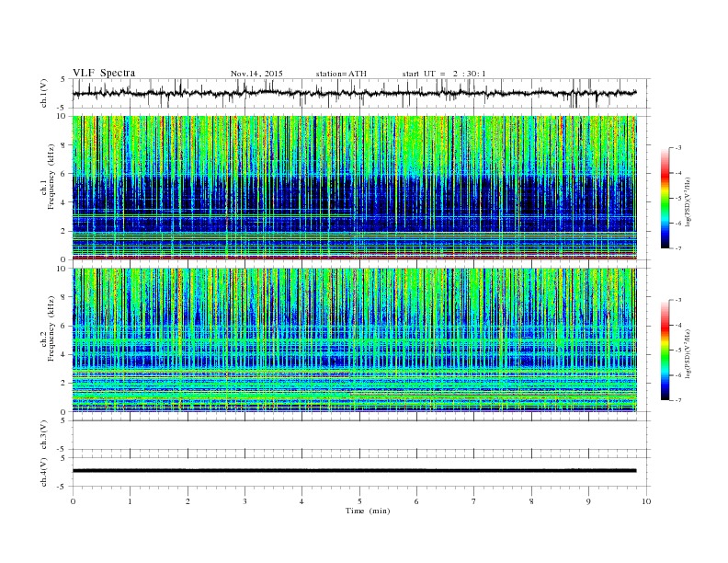Click time axis tick label "9"

588,501
